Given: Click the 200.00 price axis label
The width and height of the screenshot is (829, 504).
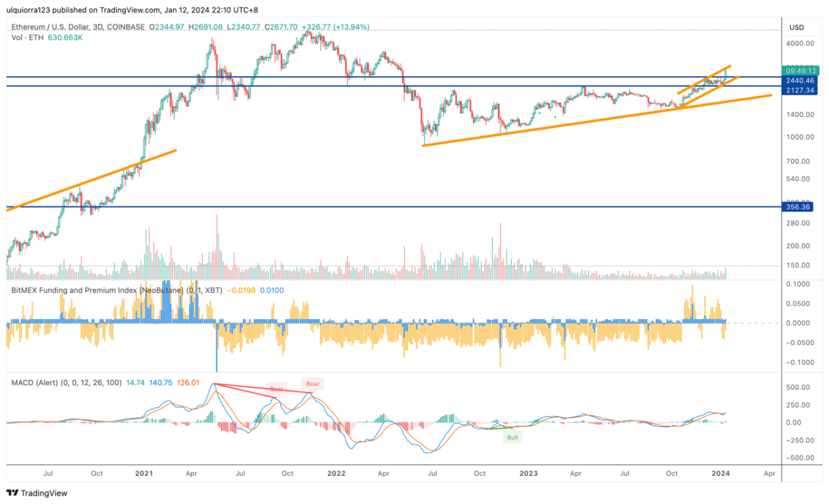Looking at the screenshot, I should [x=798, y=246].
